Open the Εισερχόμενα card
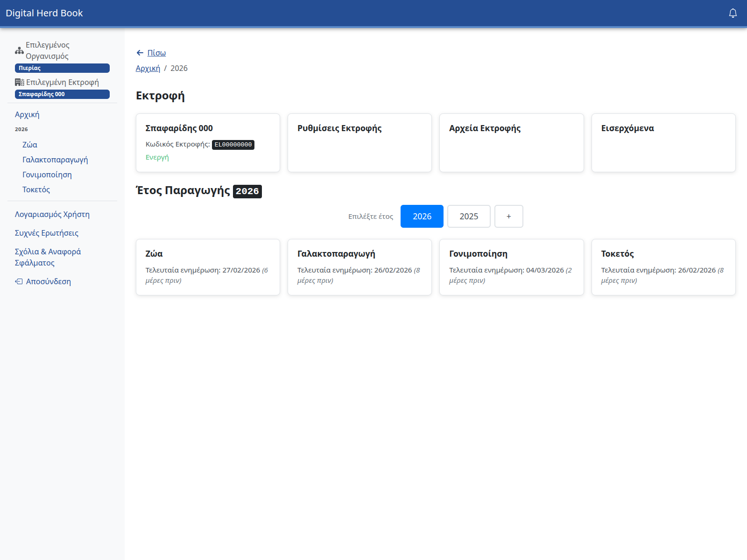This screenshot has width=747, height=560. [663, 142]
